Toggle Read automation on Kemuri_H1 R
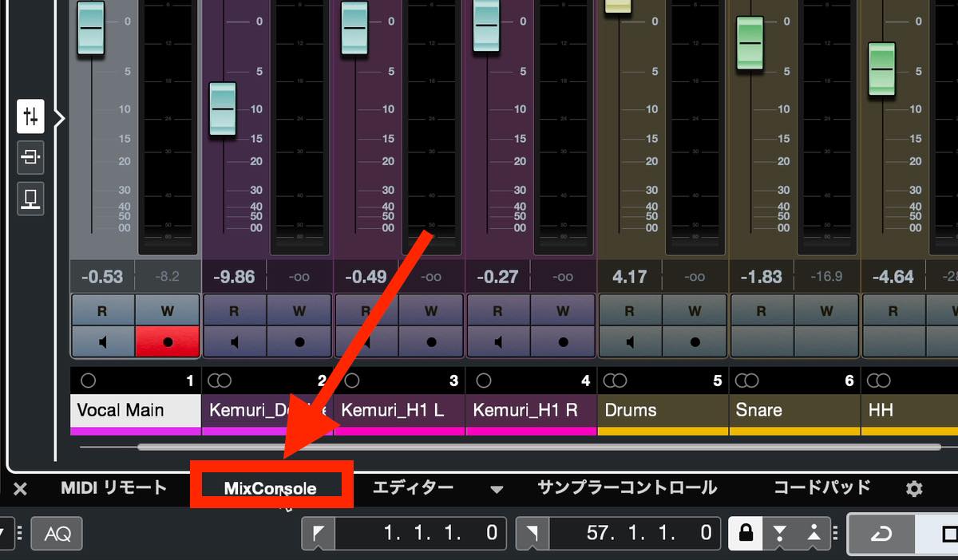 coord(498,310)
